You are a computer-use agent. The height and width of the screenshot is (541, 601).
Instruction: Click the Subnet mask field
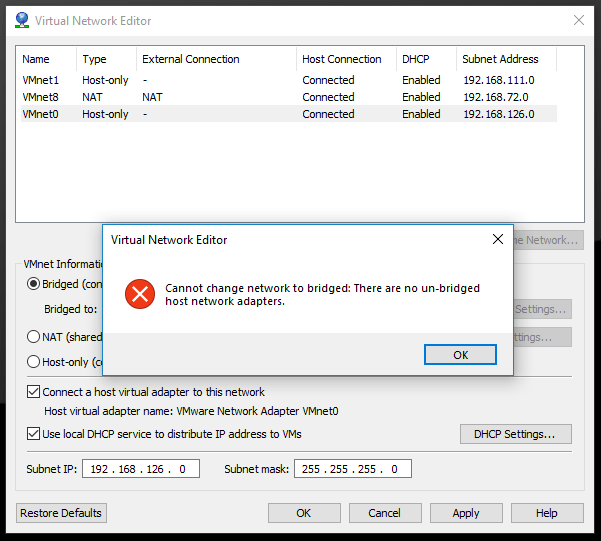pos(352,469)
